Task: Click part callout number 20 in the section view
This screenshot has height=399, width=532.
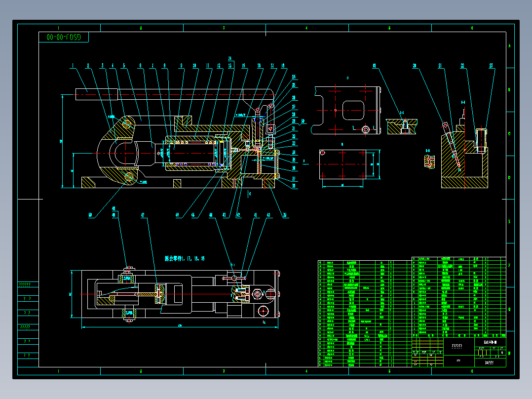Action: click(415, 66)
